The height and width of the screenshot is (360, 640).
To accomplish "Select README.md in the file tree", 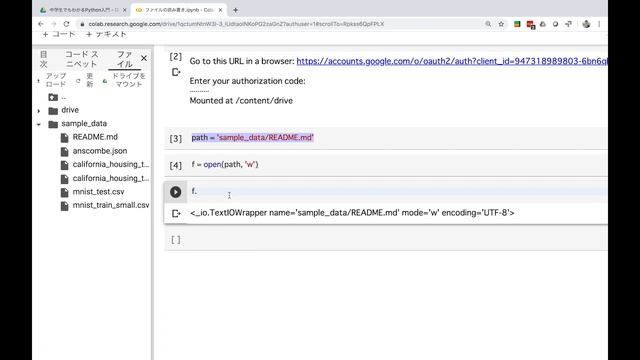I will pyautogui.click(x=95, y=137).
